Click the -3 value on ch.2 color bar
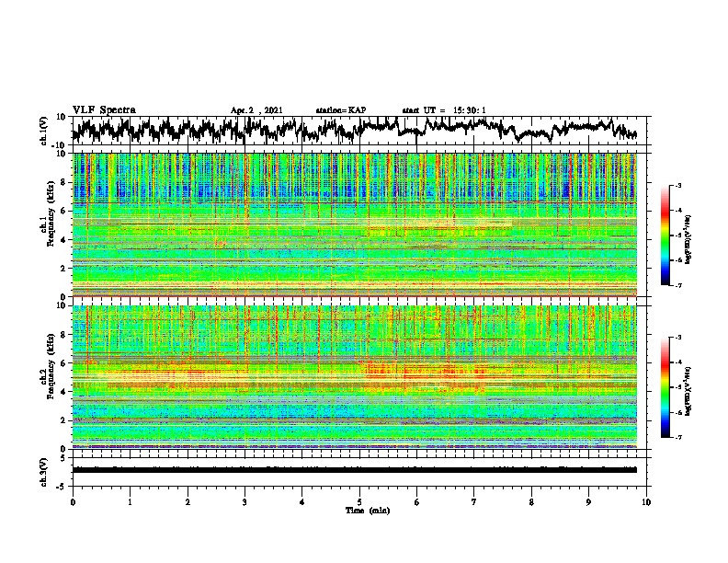Viewport: 728px width, 563px height. [x=678, y=338]
